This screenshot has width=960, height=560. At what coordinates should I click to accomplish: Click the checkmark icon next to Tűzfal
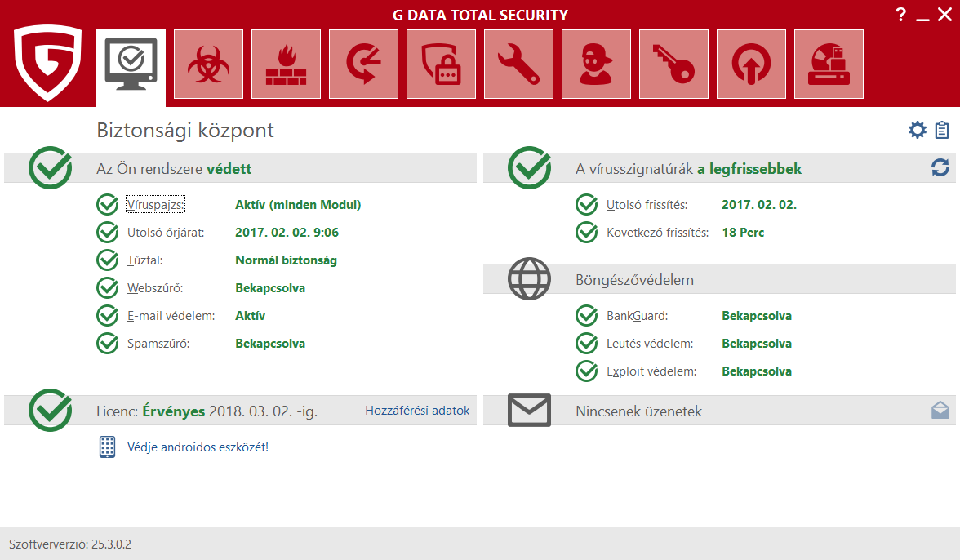coord(108,260)
